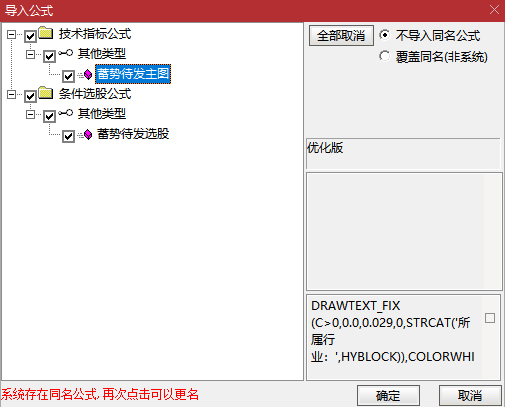Click the 优化版 description field

click(x=403, y=153)
